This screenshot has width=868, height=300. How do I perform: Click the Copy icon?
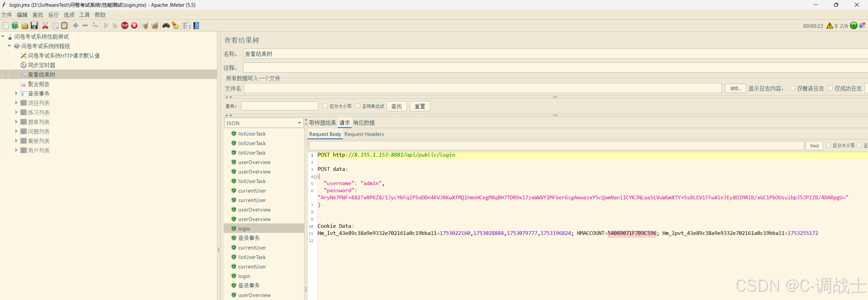point(55,26)
